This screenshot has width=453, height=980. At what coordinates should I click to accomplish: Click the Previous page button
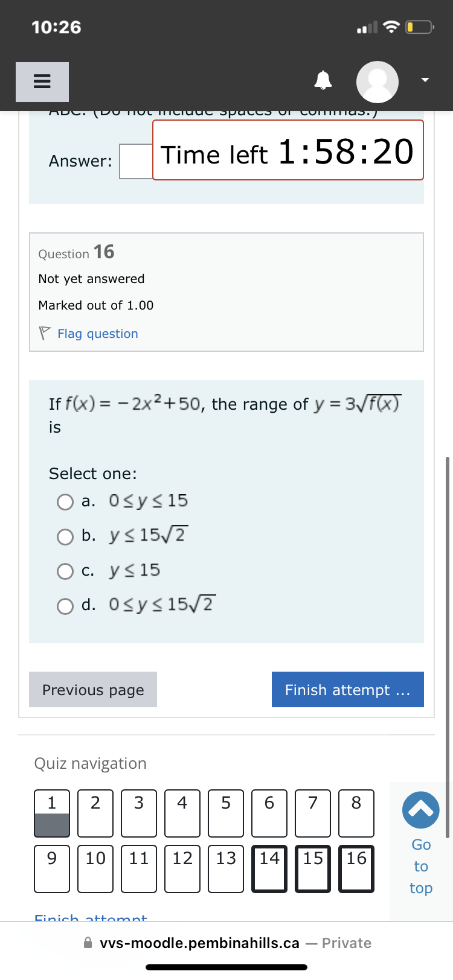92,689
